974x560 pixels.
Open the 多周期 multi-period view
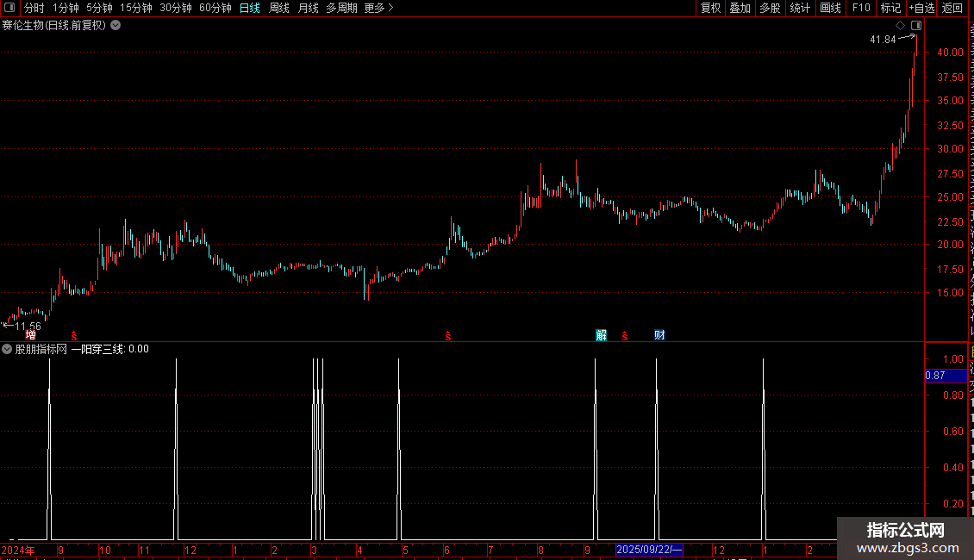[x=341, y=8]
